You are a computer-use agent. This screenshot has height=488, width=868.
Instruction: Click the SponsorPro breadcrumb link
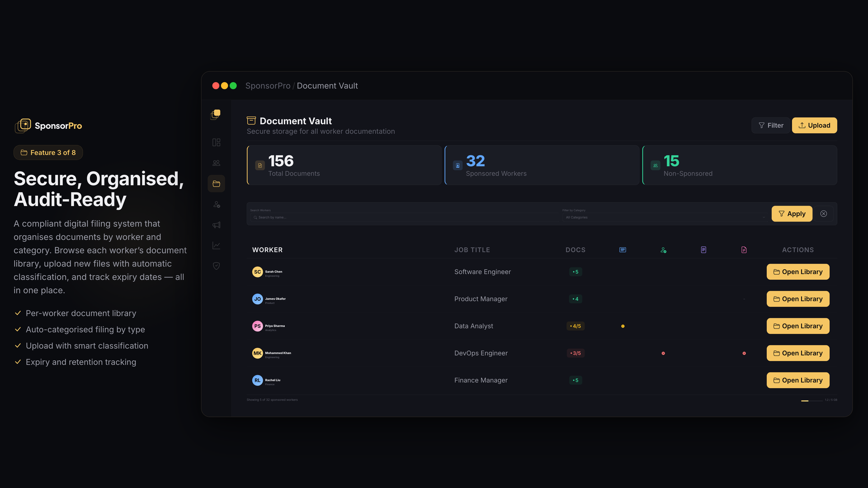(268, 85)
